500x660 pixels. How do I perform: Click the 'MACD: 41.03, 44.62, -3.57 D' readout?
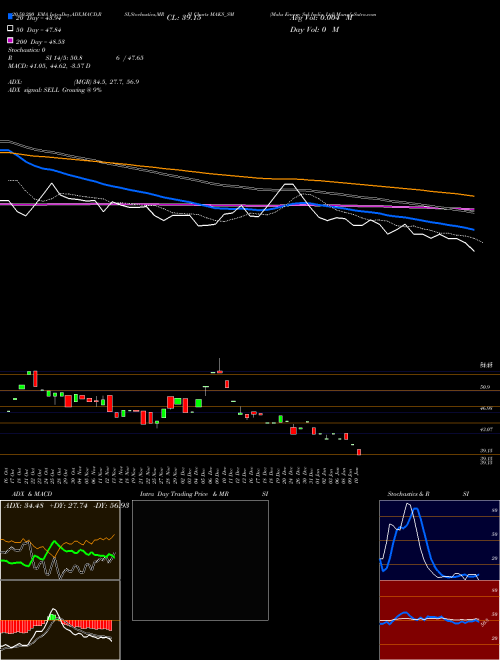[49, 66]
